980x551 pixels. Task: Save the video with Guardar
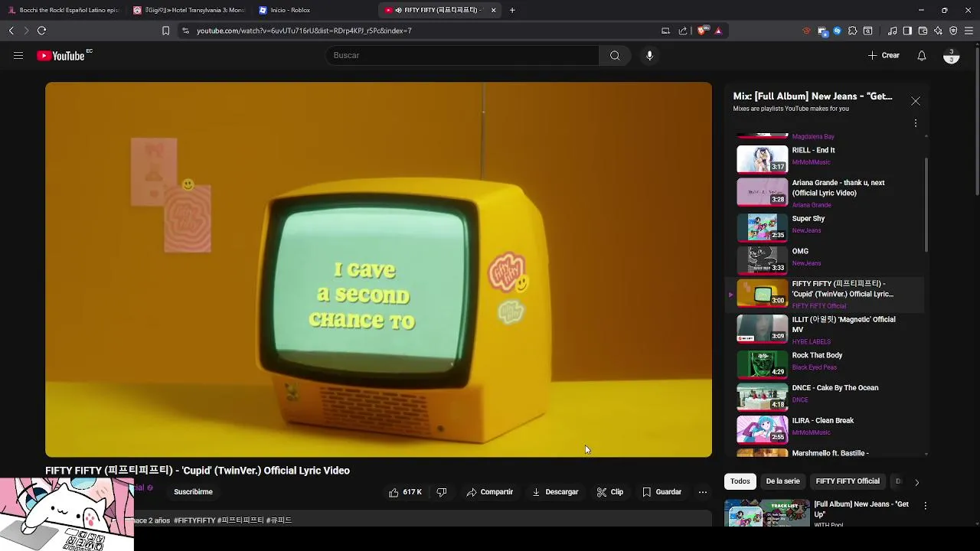661,492
